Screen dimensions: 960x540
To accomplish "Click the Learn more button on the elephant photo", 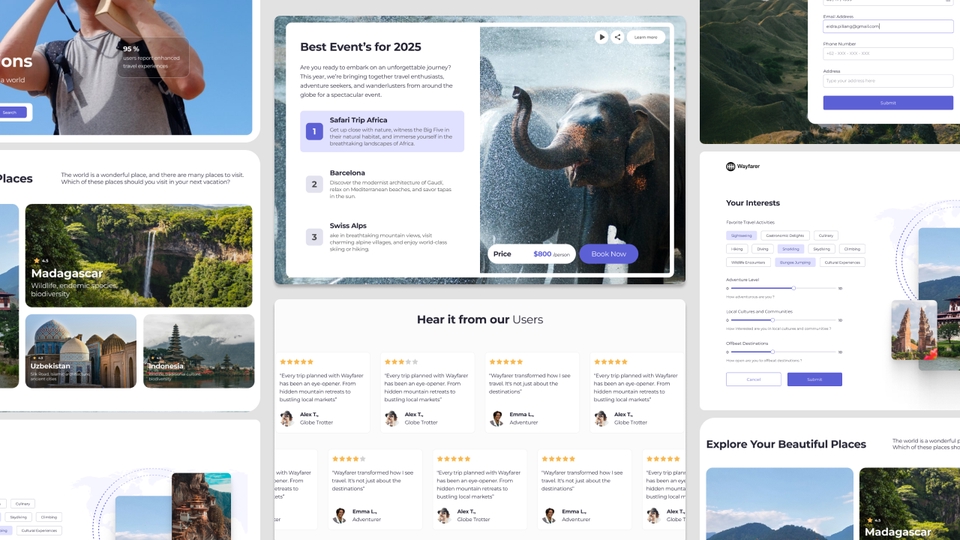I will point(645,37).
